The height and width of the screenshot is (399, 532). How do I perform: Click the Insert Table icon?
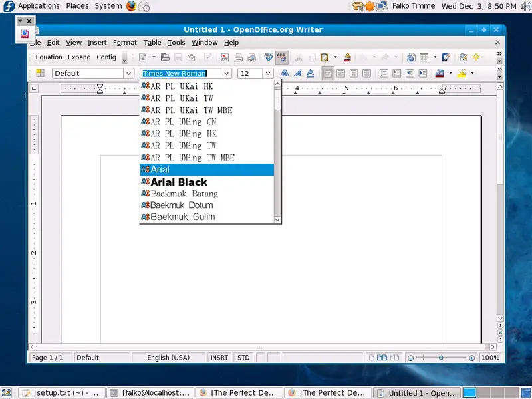click(424, 57)
